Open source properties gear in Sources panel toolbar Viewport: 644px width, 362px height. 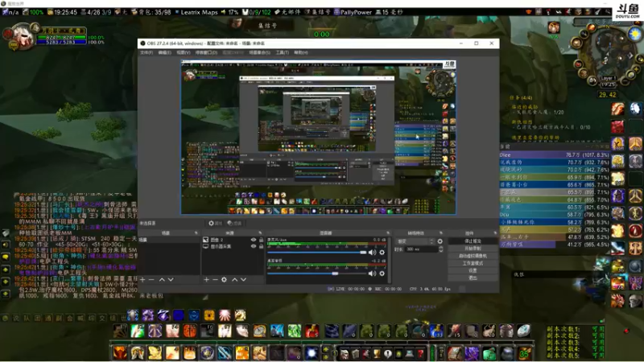(225, 279)
